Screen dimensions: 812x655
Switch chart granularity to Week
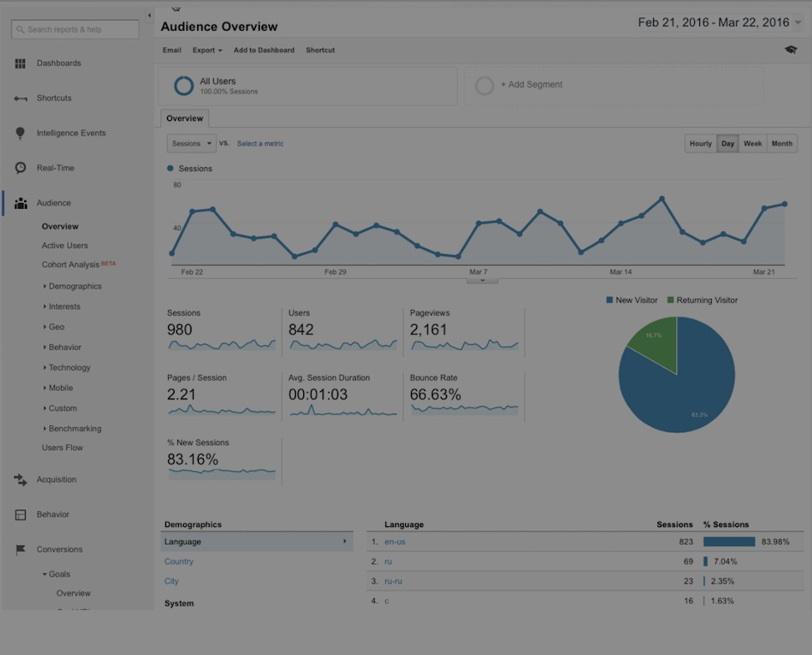[x=753, y=144]
